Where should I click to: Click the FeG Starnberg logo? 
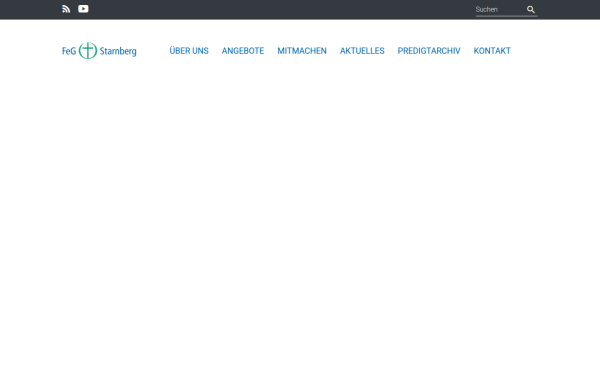pos(99,51)
